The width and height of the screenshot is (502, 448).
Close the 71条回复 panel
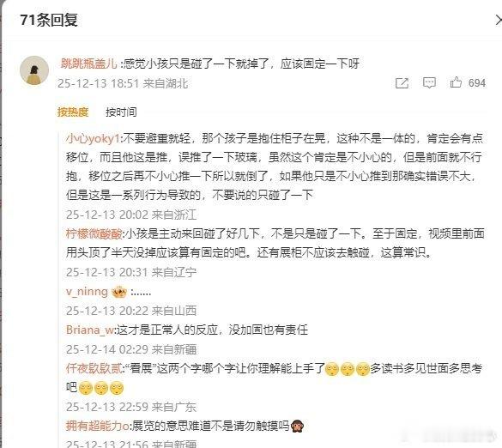click(x=499, y=21)
